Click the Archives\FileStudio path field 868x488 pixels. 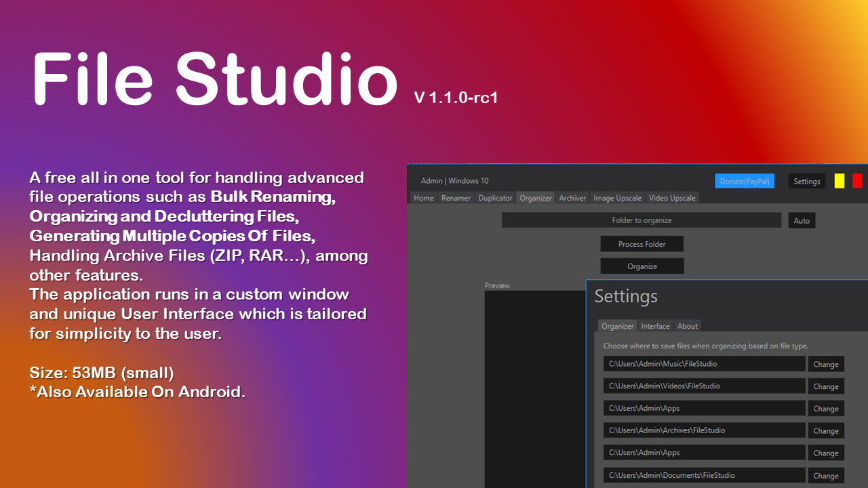point(705,430)
